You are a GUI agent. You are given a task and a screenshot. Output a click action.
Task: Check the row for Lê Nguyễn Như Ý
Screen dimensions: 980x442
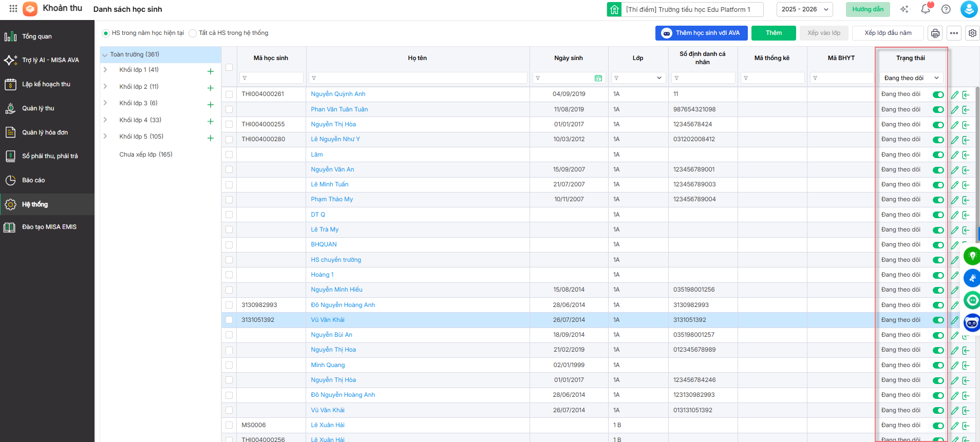pyautogui.click(x=229, y=140)
